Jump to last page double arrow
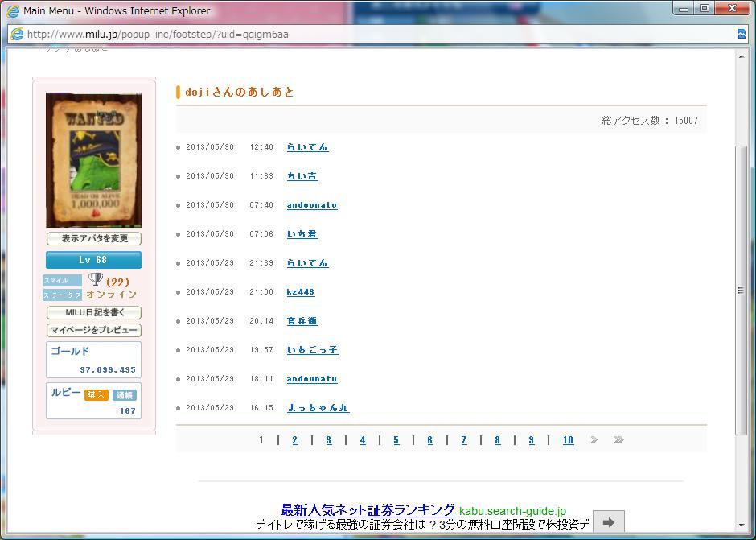756x540 pixels. [618, 440]
